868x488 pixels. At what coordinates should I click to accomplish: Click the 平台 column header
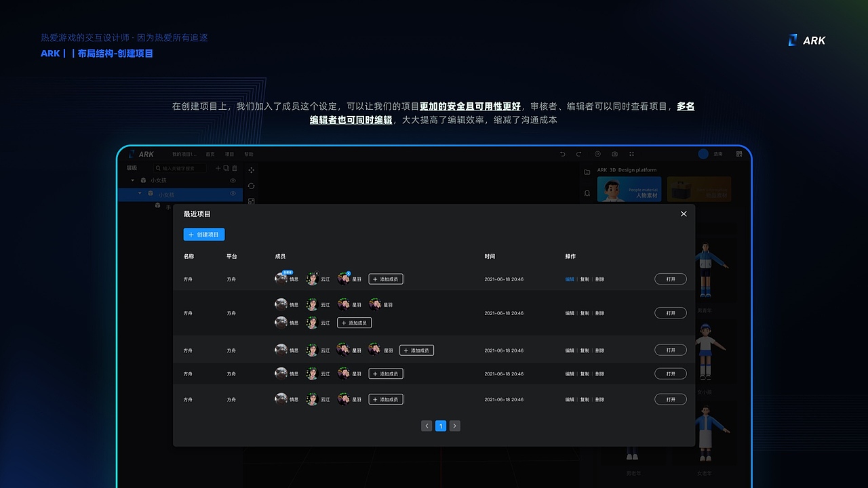tap(232, 257)
